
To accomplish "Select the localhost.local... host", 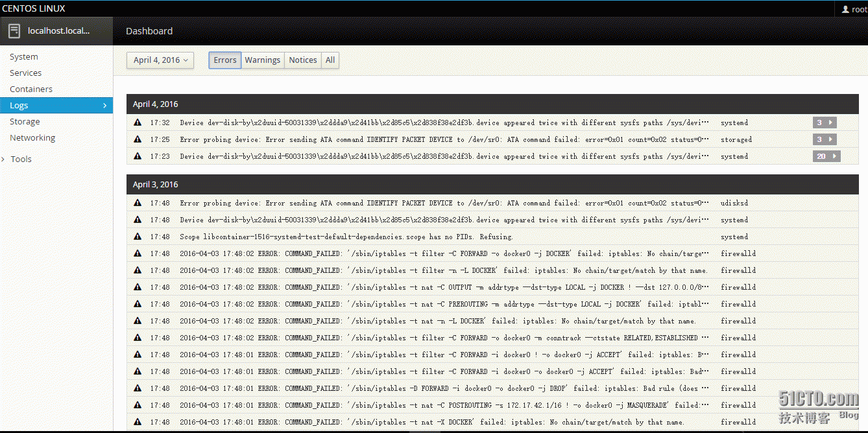I will (56, 31).
